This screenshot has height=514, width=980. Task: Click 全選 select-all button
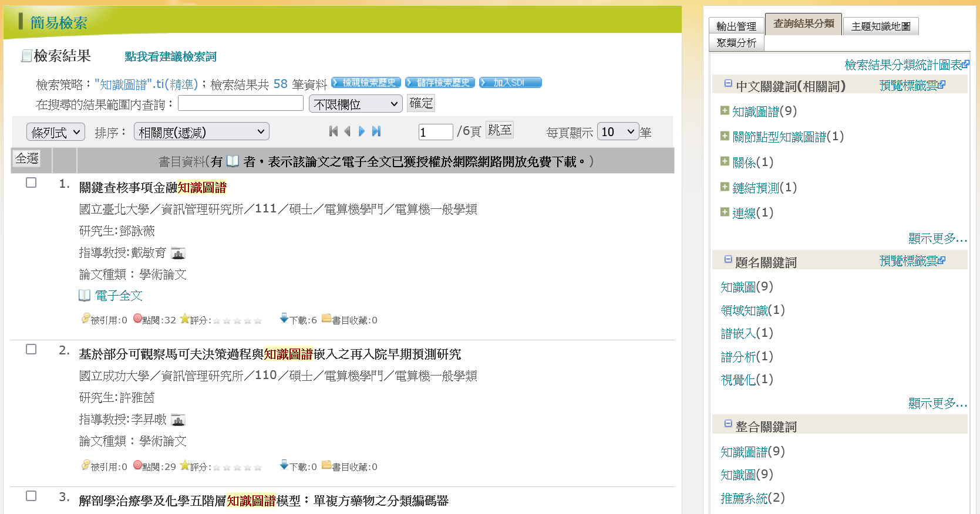coord(27,158)
